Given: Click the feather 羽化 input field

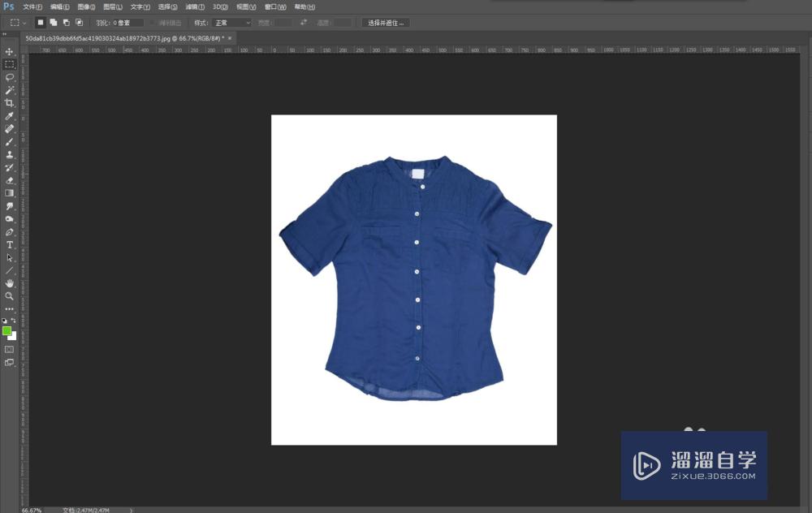Looking at the screenshot, I should (x=130, y=23).
